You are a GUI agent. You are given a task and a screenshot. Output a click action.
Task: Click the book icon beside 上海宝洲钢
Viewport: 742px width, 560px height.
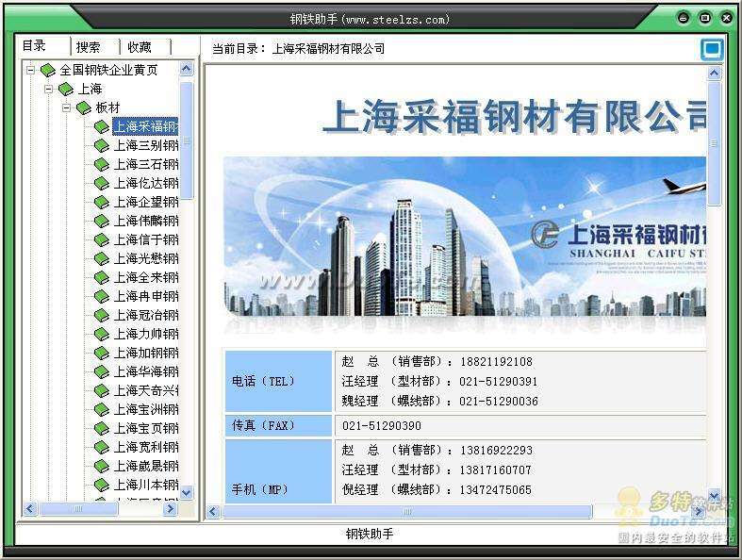coord(102,410)
